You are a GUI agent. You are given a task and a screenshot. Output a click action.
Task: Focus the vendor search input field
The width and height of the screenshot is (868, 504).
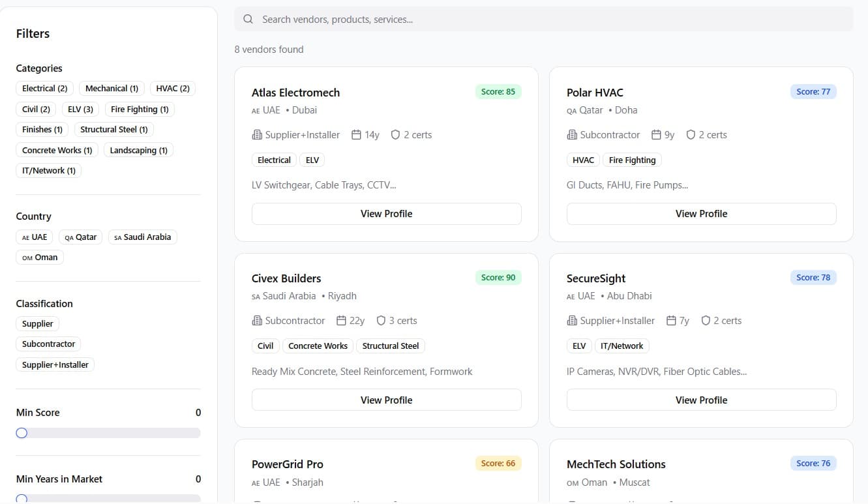point(544,20)
